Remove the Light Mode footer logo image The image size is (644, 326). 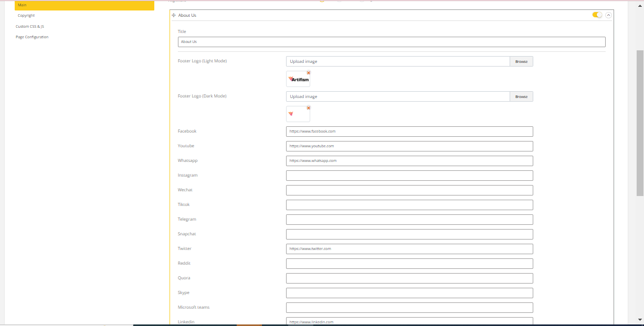pyautogui.click(x=309, y=73)
